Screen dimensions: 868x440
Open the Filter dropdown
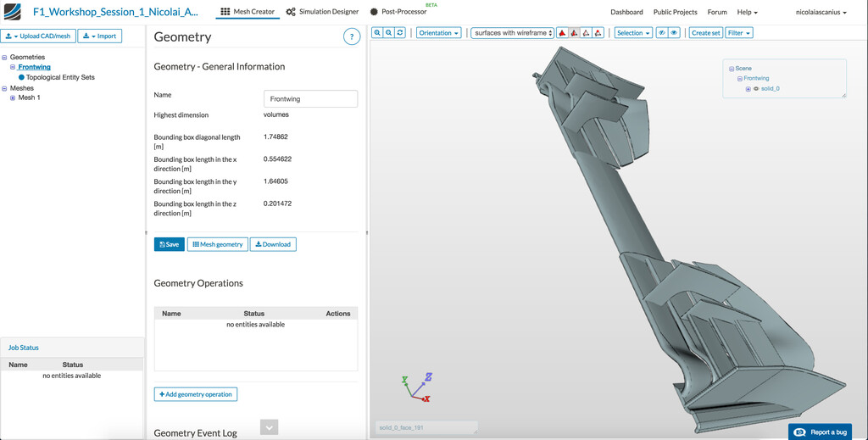[x=739, y=33]
